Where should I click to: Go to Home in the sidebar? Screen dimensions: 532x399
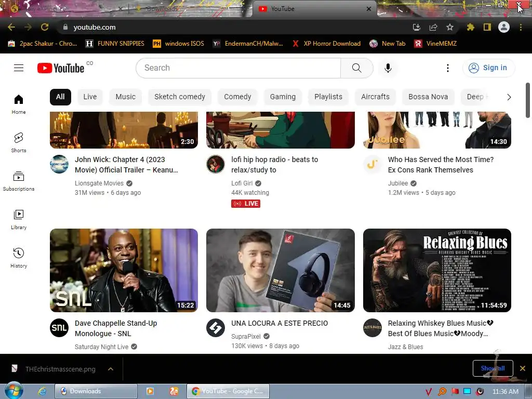19,104
